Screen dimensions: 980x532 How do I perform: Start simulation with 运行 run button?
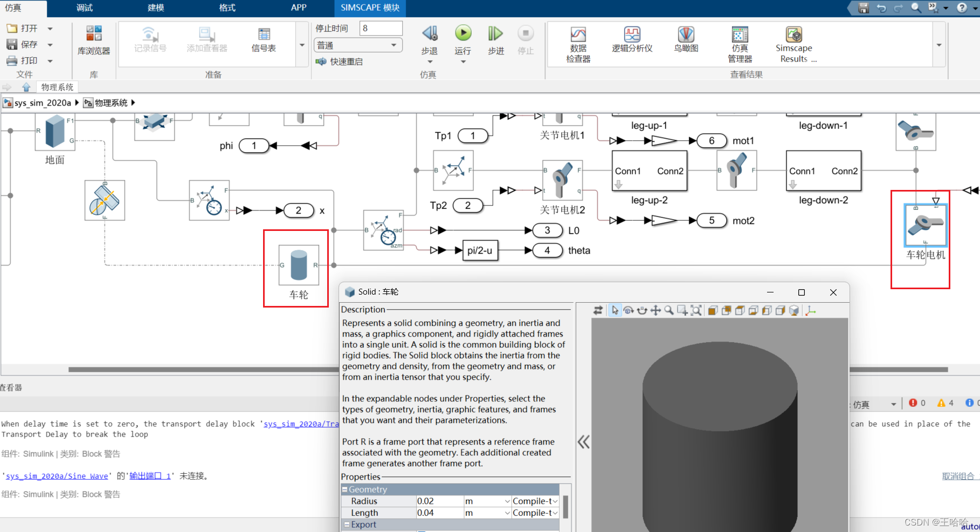[x=463, y=40]
